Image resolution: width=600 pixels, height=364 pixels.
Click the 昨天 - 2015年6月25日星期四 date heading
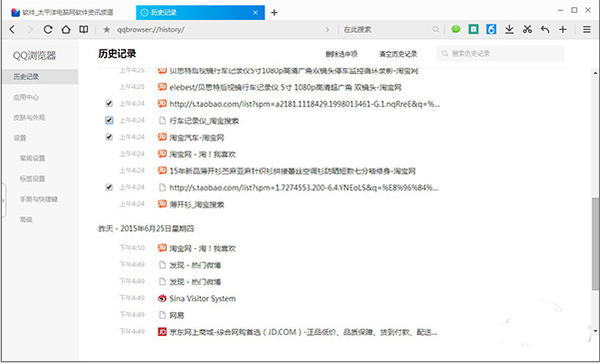click(146, 228)
